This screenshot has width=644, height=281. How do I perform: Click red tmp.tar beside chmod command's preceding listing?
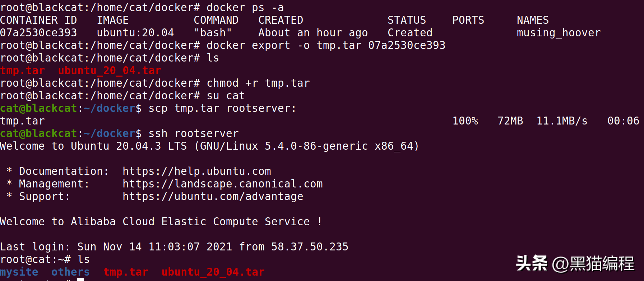pyautogui.click(x=23, y=71)
